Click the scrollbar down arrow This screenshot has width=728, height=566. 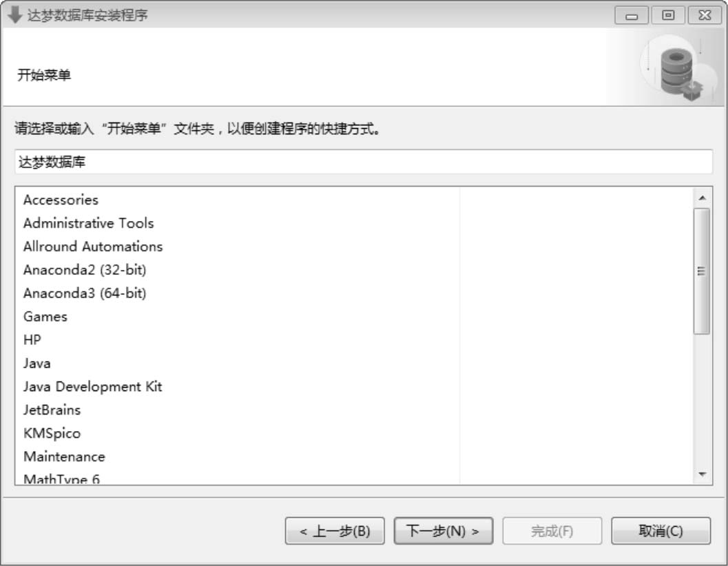(x=702, y=474)
